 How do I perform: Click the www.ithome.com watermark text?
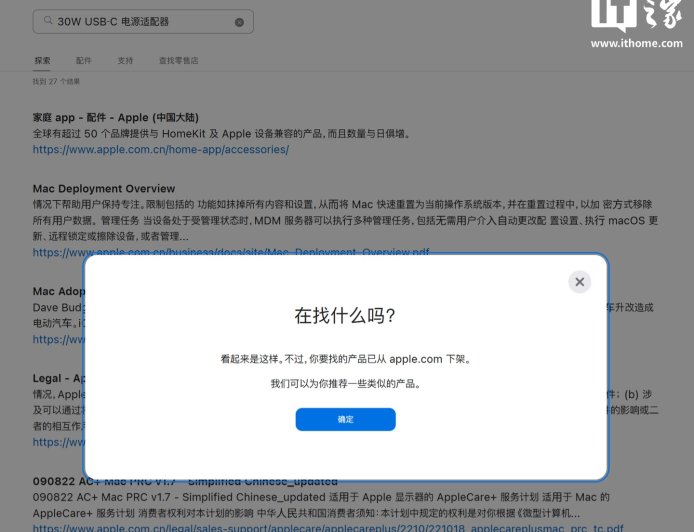coord(636,44)
